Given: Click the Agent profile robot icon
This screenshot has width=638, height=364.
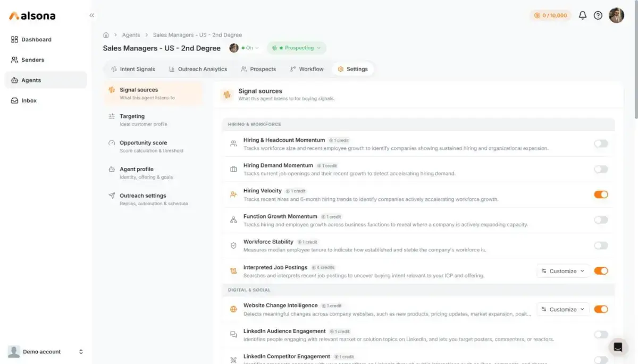Looking at the screenshot, I should tap(112, 169).
